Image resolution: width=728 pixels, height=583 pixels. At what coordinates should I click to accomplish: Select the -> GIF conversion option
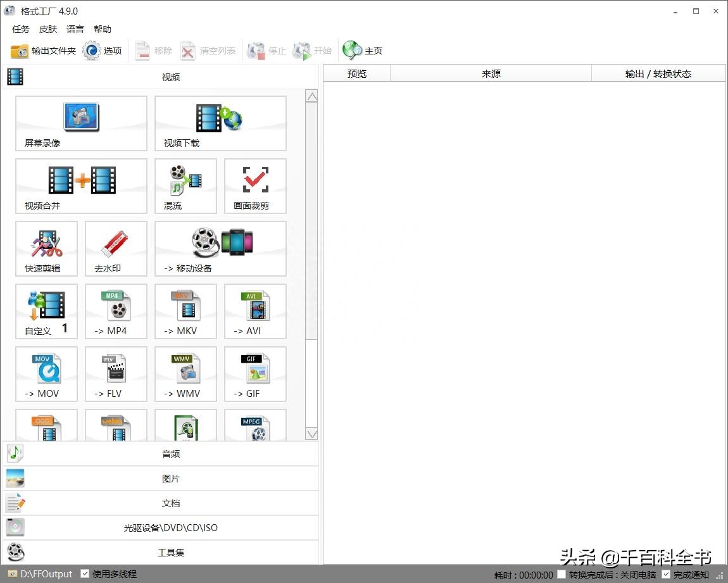point(254,373)
